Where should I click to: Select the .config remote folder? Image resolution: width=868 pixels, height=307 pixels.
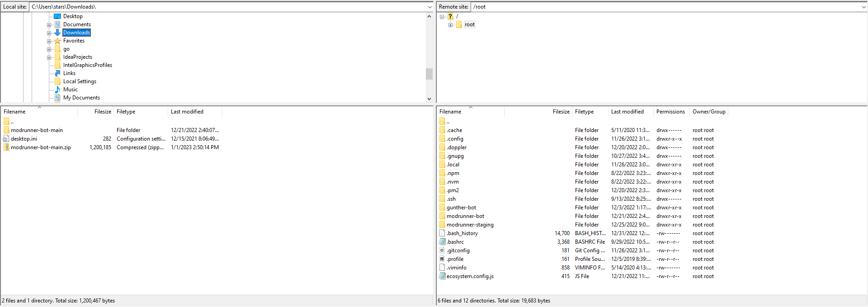click(455, 139)
